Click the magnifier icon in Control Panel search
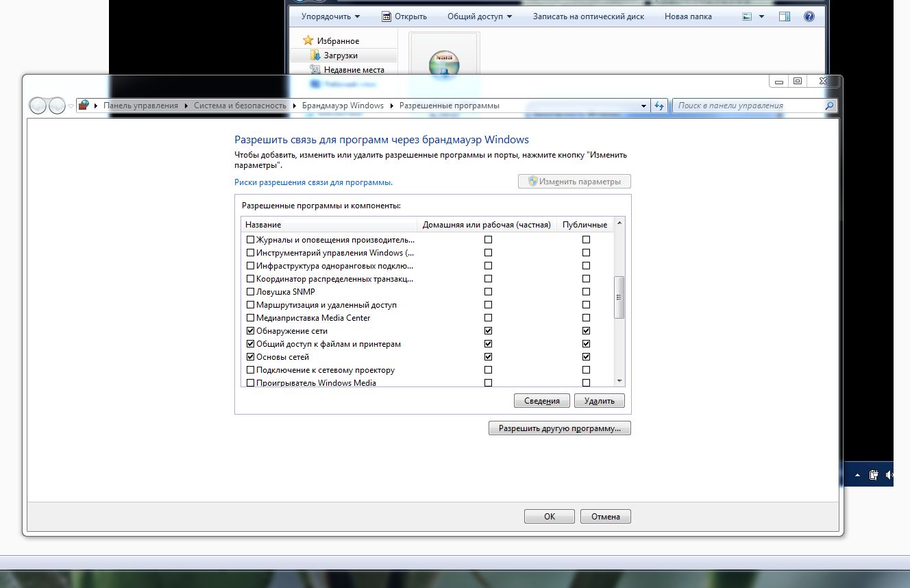 (x=829, y=106)
